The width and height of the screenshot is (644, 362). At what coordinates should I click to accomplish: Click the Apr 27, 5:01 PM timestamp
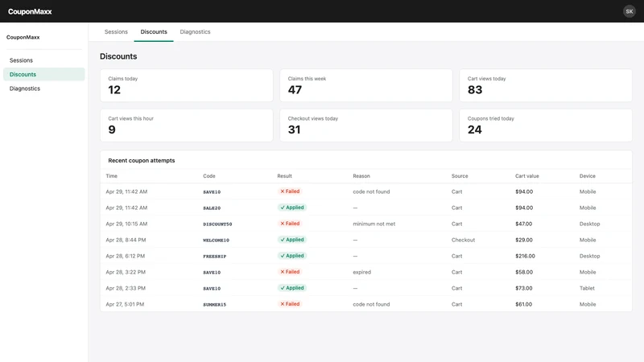tap(125, 305)
